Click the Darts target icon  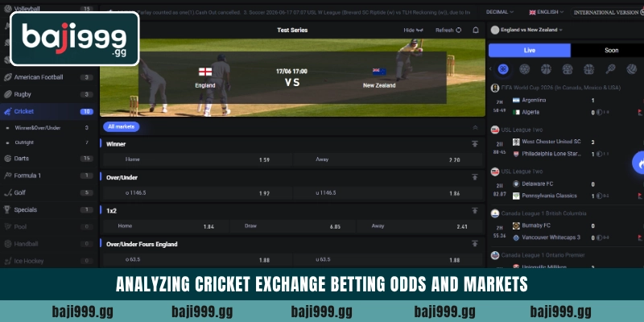(x=7, y=159)
